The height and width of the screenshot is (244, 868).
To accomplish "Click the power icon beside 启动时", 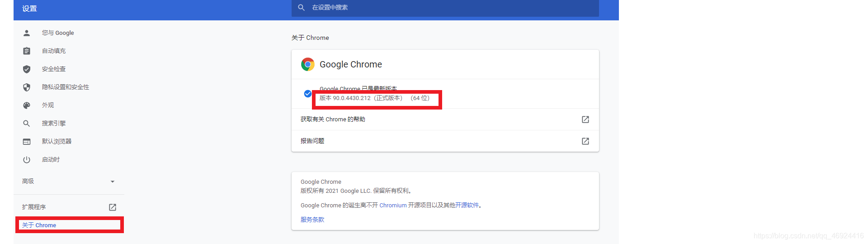I will 27,159.
